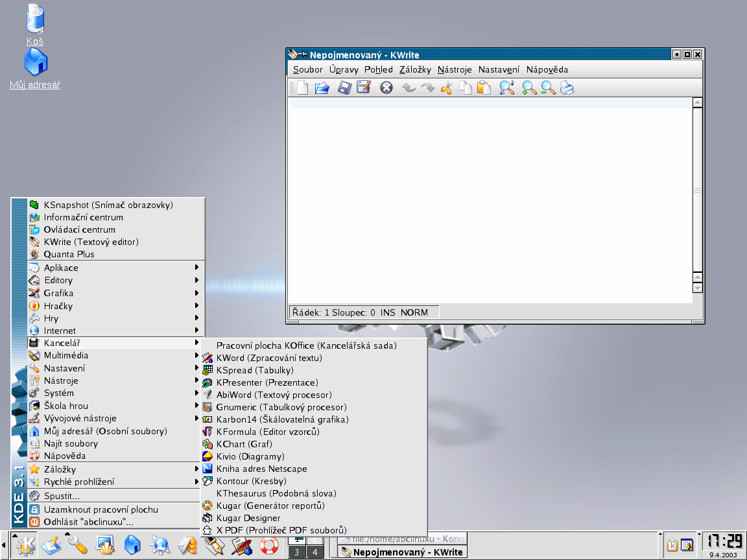Expand the Aplikace submenu
The image size is (747, 560).
116,268
